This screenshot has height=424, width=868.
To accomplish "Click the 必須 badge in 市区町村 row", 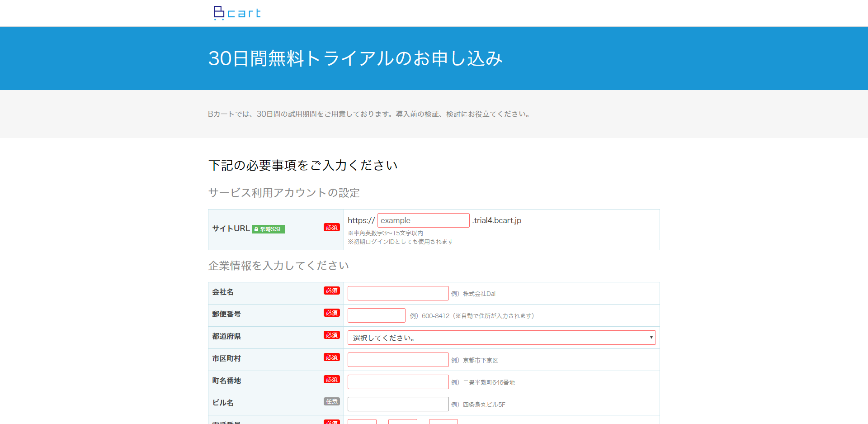I will 331,357.
